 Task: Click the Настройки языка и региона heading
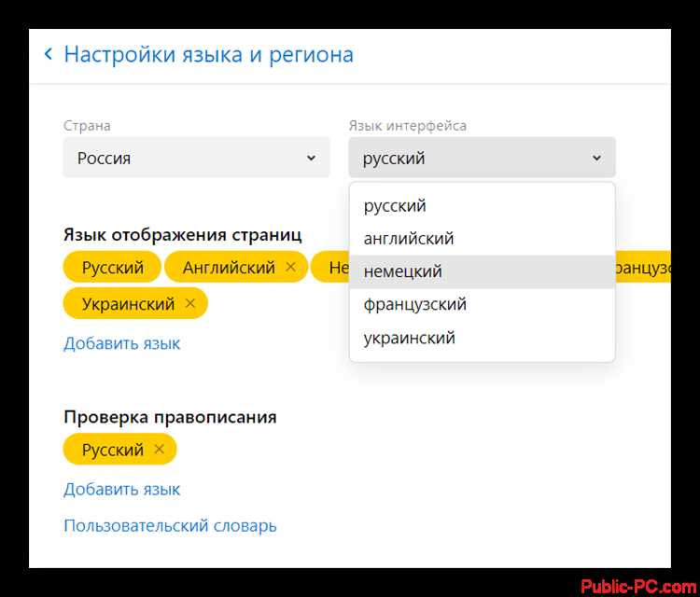208,55
